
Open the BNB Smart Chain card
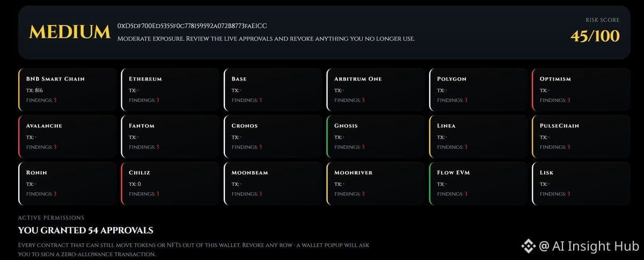[x=68, y=90]
